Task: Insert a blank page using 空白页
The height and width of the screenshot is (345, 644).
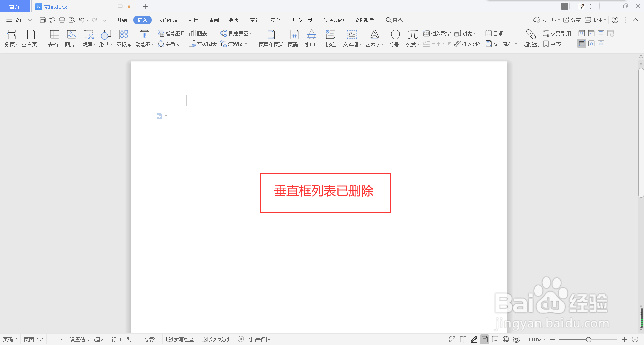Action: click(31, 38)
